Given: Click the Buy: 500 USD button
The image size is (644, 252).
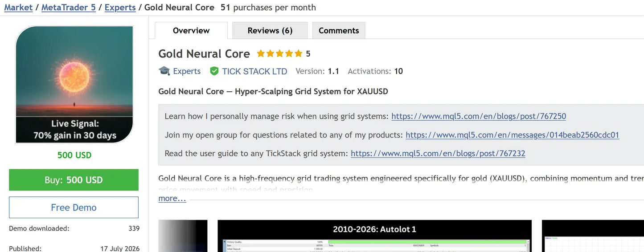Looking at the screenshot, I should pyautogui.click(x=74, y=180).
